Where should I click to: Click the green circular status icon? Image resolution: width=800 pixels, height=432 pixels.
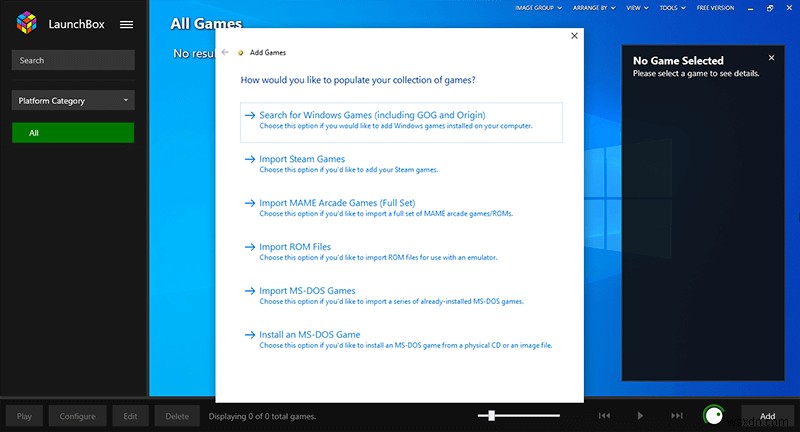coord(713,415)
